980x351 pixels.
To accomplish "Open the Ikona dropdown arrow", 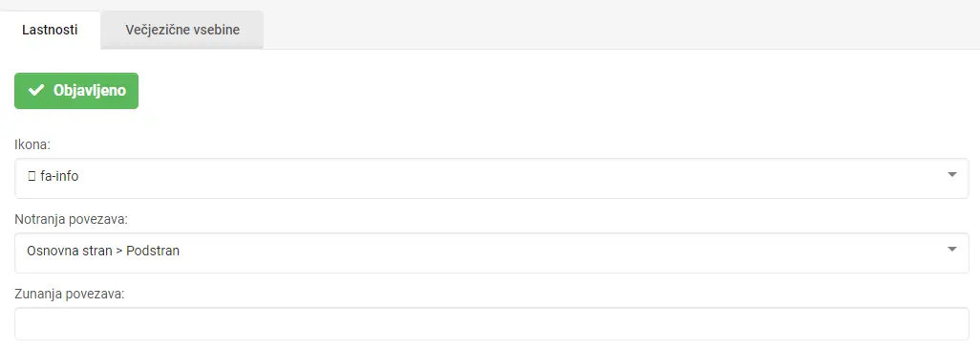I will click(x=952, y=175).
